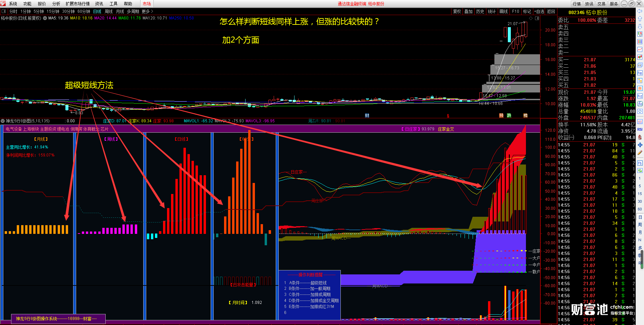The width and height of the screenshot is (644, 325).
Task: Expand the 神龙5行8卦图 indicator dropdown arrow
Action: point(3,121)
